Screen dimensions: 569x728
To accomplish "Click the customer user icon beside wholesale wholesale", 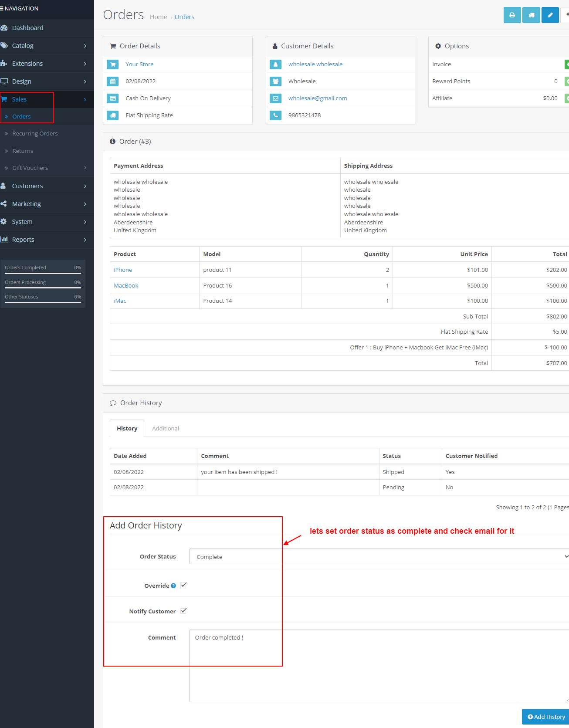I will [275, 64].
